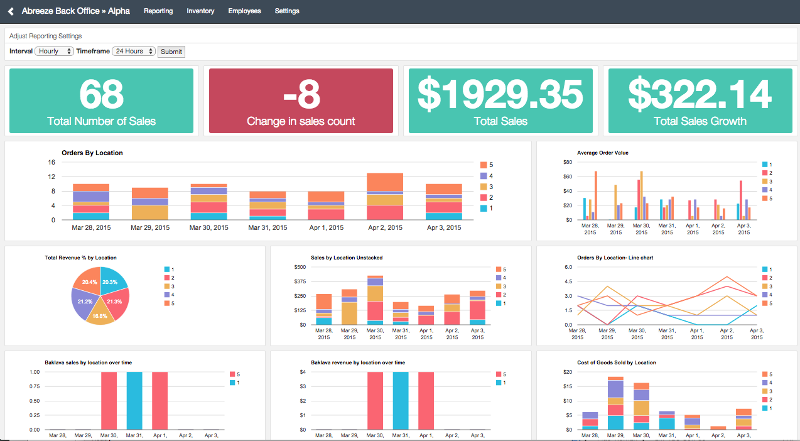Select the Total Sales Growth card
The image size is (800, 441).
click(x=699, y=101)
